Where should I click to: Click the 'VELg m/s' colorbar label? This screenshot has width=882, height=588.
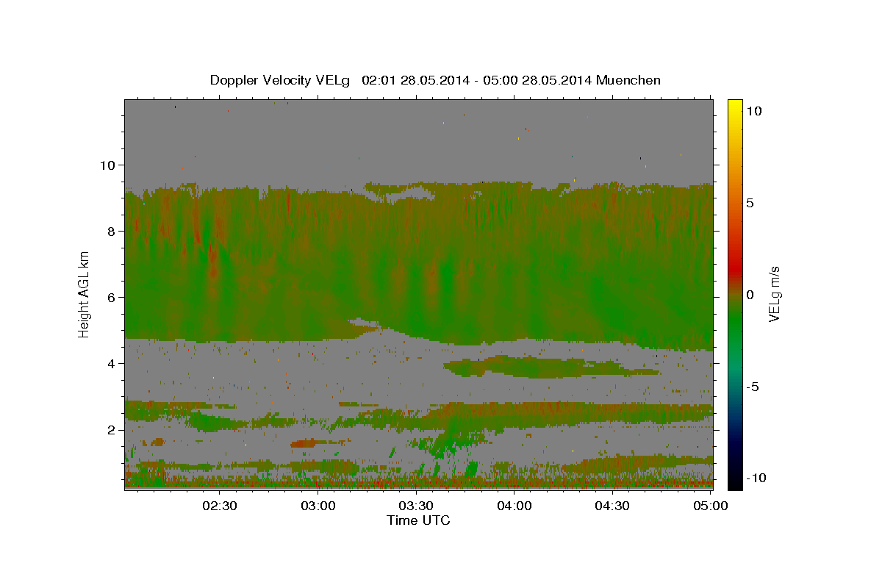[x=775, y=294]
